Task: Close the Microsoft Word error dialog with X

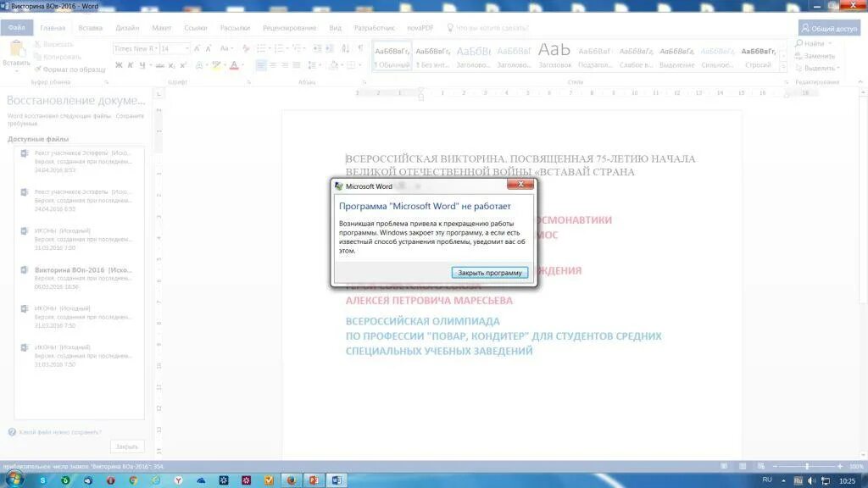Action: [520, 184]
